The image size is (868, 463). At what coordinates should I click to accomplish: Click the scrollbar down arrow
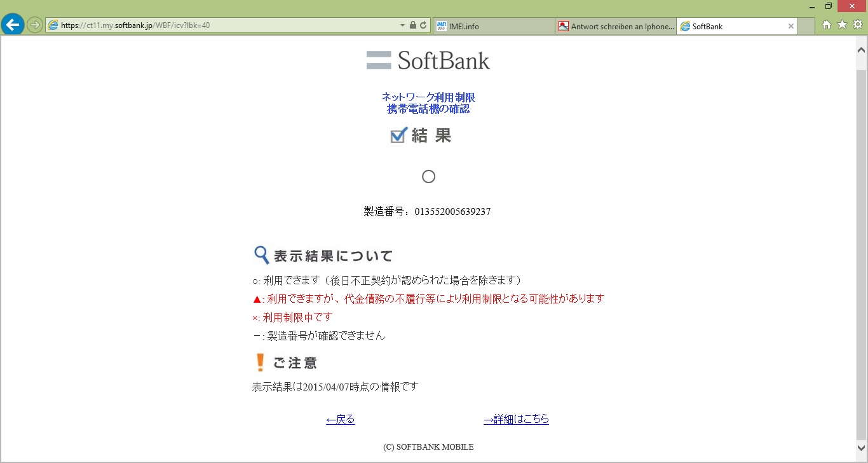point(862,449)
